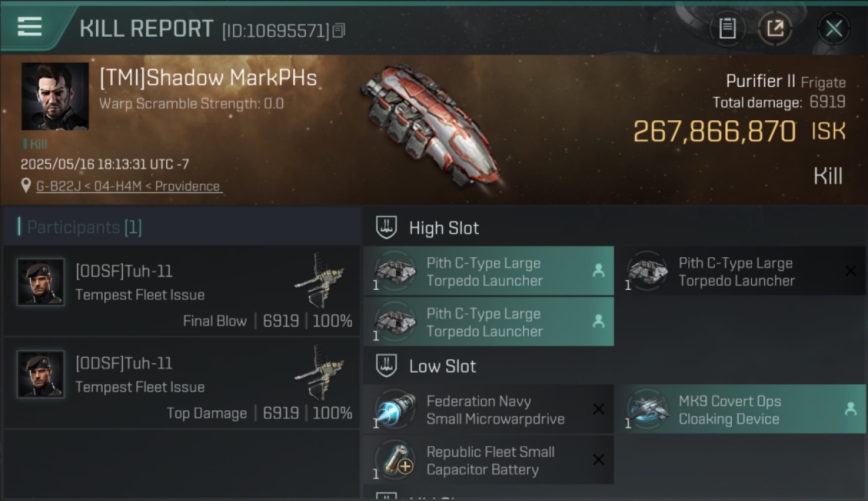Image resolution: width=868 pixels, height=501 pixels.
Task: Select the Participants [1] tab
Action: 80,227
